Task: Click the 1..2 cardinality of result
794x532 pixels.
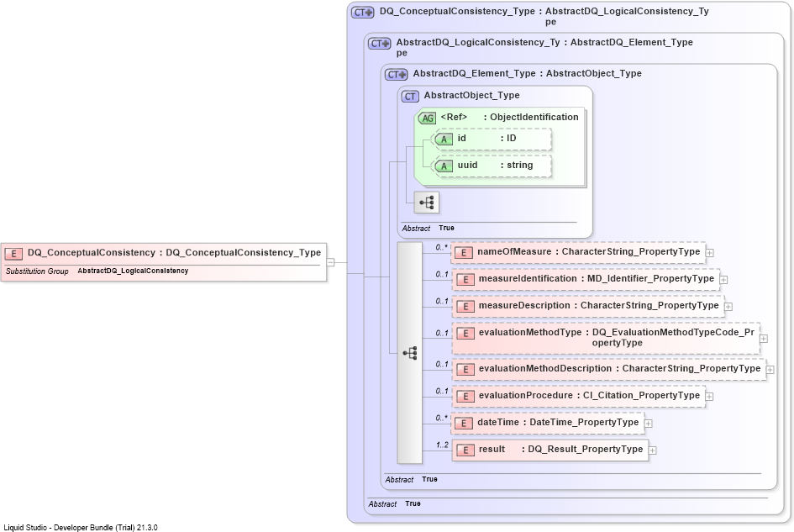Action: (x=442, y=445)
